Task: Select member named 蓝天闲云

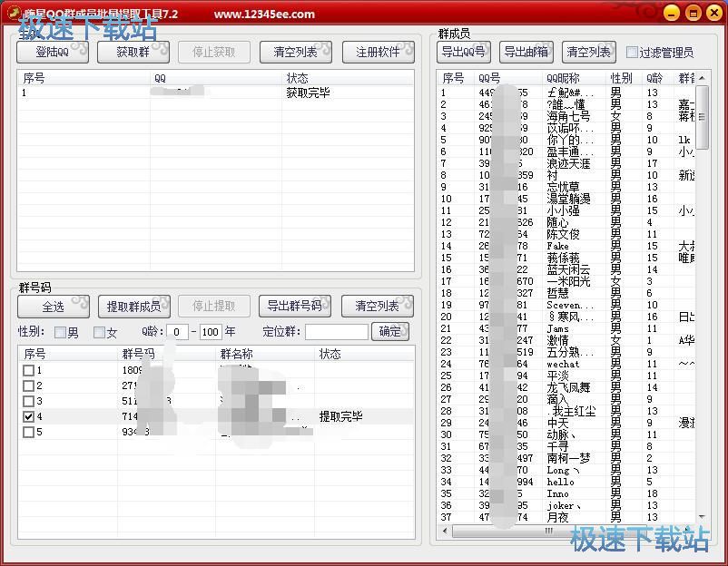Action: 568,269
